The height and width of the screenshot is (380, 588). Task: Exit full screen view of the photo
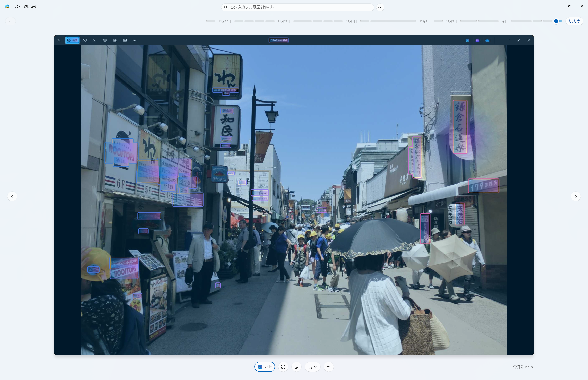tap(519, 40)
